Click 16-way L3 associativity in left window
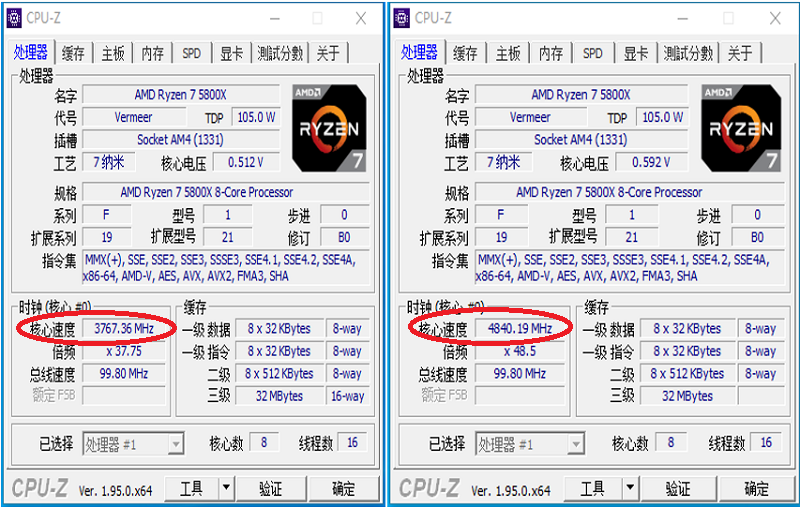The image size is (800, 508). 347,396
